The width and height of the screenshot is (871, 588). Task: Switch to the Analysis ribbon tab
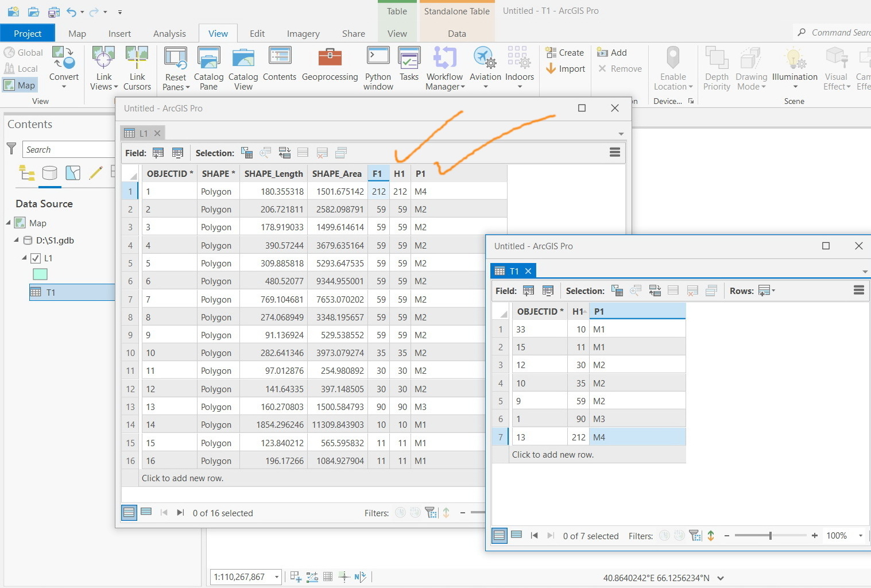(169, 33)
